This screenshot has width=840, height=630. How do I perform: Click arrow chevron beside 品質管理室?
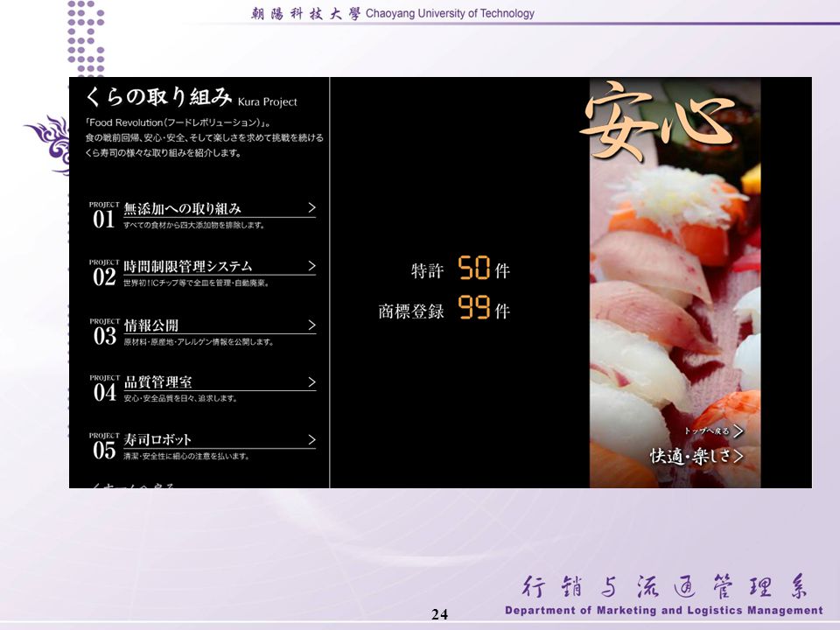coord(311,382)
